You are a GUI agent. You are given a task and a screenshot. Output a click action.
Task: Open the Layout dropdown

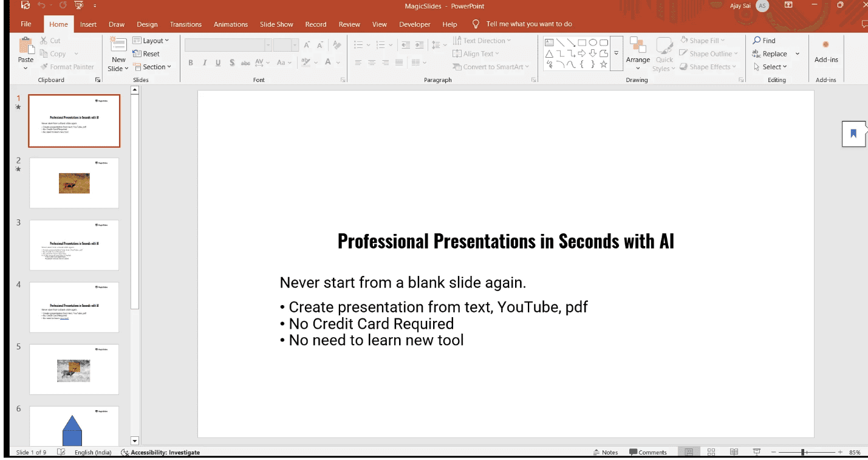(x=151, y=41)
